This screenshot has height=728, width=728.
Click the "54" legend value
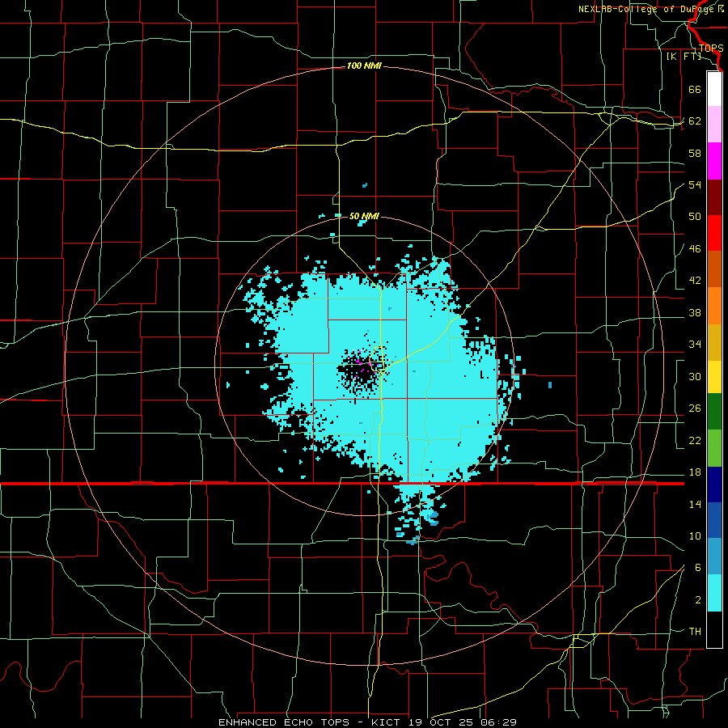tap(695, 184)
